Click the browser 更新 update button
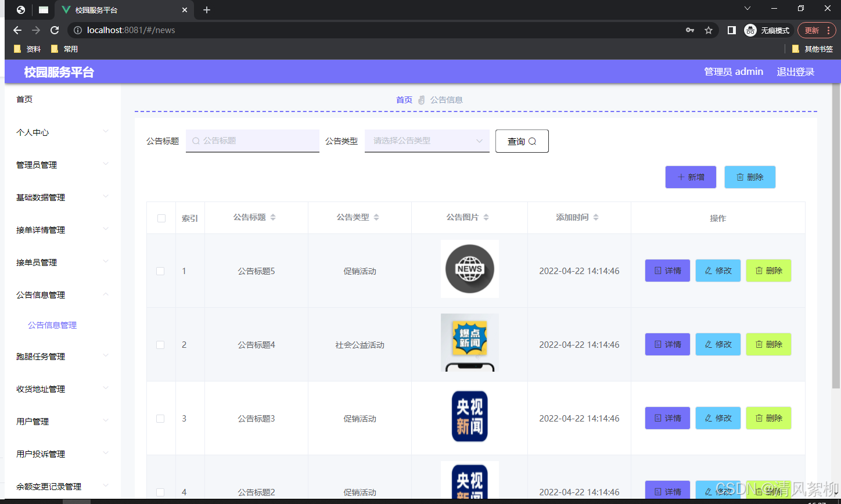Screen dimensions: 841x504 pos(817,30)
